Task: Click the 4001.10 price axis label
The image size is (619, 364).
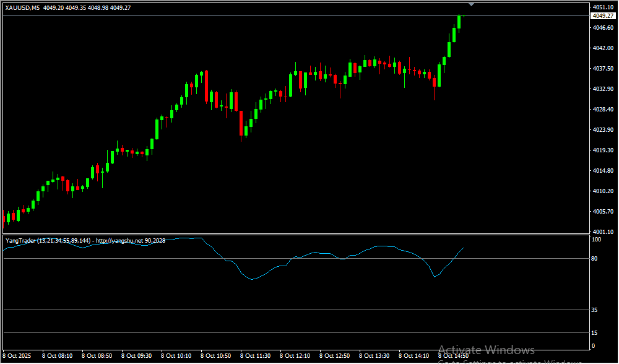Action: point(602,232)
